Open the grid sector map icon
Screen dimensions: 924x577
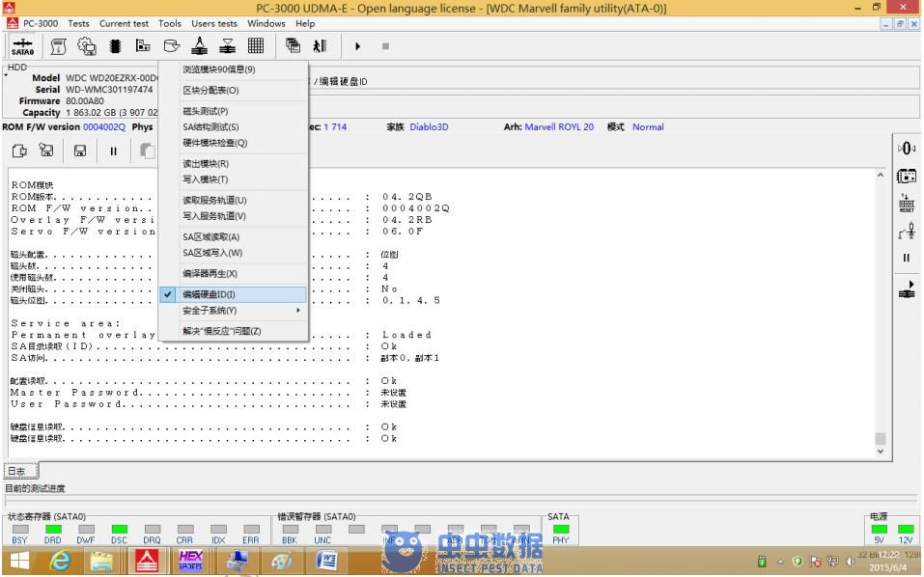(x=256, y=46)
